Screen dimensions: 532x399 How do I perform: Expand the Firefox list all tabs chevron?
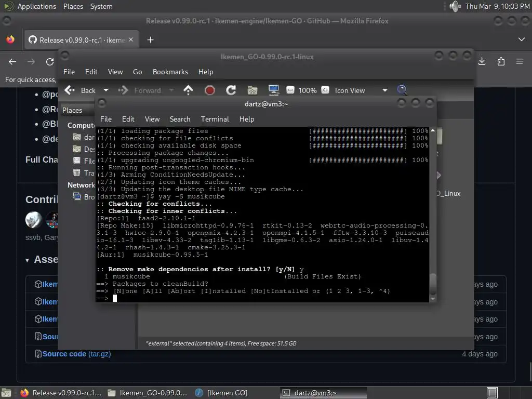[522, 39]
